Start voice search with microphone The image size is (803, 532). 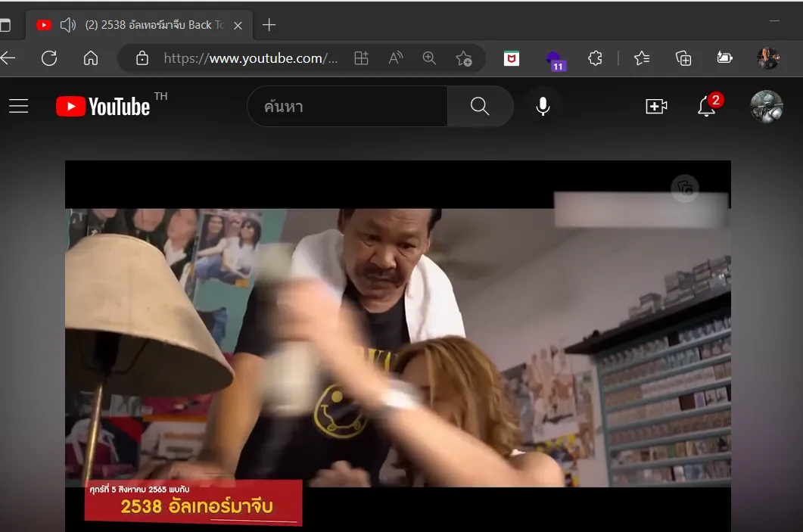(x=543, y=106)
